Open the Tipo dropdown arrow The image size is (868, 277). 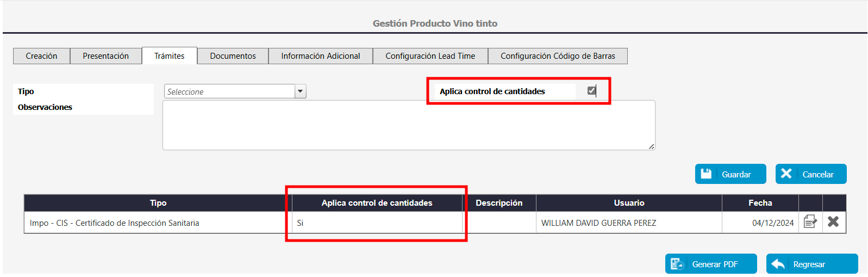tap(301, 91)
